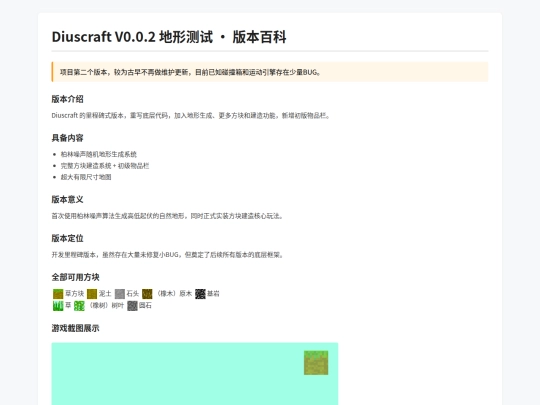Image resolution: width=540 pixels, height=405 pixels.
Task: Click the paragraph starting Diuscraft 的里程碑式版本
Action: point(191,115)
